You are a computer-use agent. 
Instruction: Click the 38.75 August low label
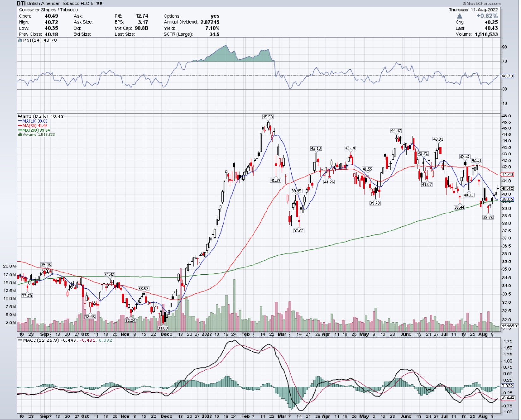(488, 217)
